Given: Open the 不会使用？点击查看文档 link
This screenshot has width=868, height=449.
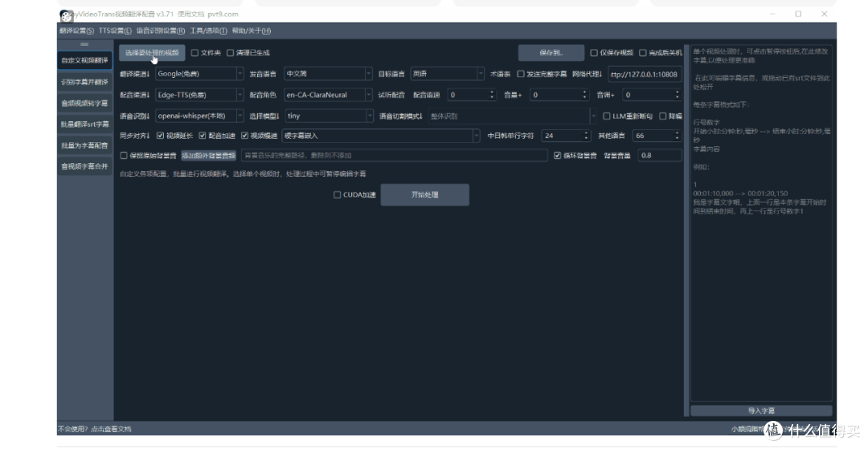Looking at the screenshot, I should click(x=95, y=429).
